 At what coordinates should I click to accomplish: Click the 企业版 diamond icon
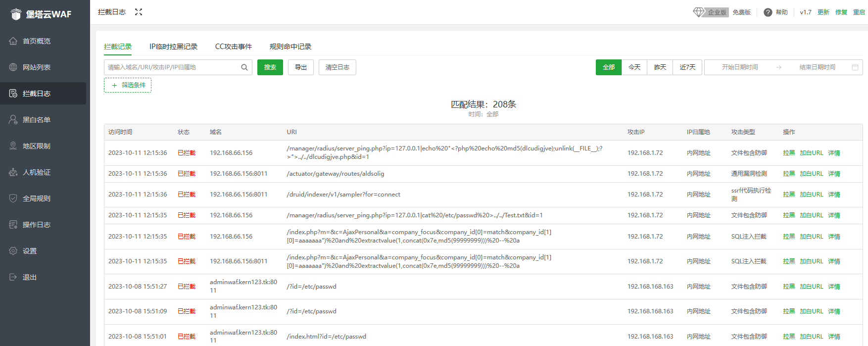(x=698, y=12)
